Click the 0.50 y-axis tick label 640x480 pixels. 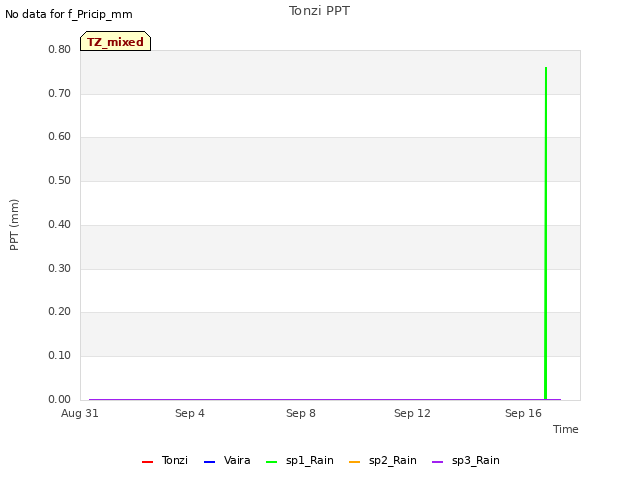point(60,180)
